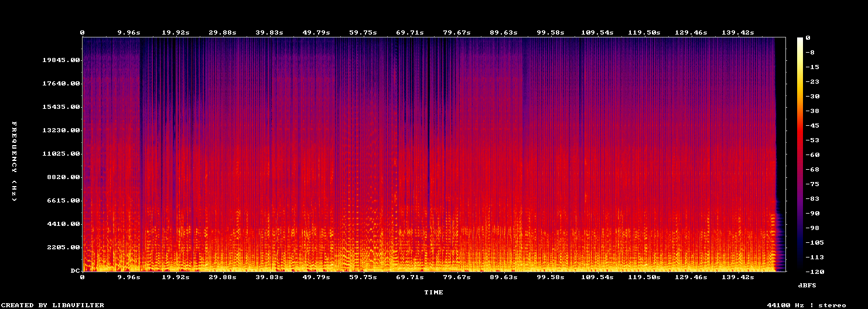Viewport: 868px width, 309px height.
Task: Click the 4410.00 frequency axis label
Action: coord(63,224)
